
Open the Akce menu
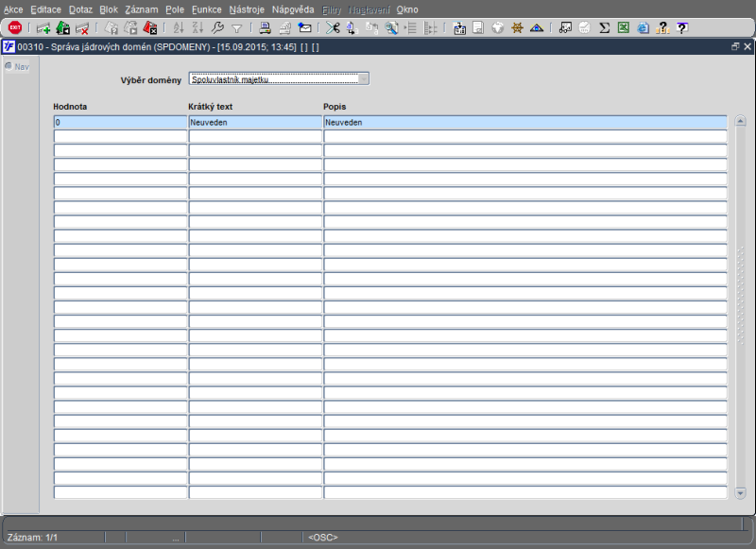pyautogui.click(x=13, y=9)
